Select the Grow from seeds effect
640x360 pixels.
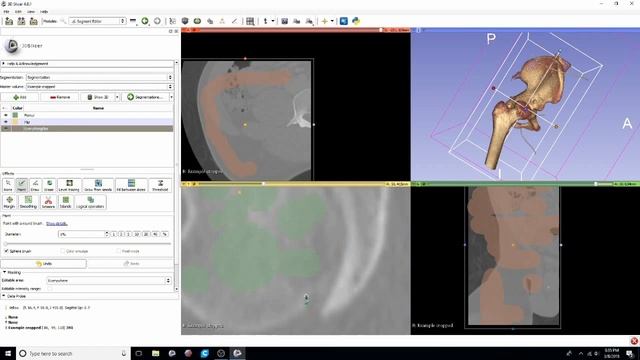click(98, 185)
